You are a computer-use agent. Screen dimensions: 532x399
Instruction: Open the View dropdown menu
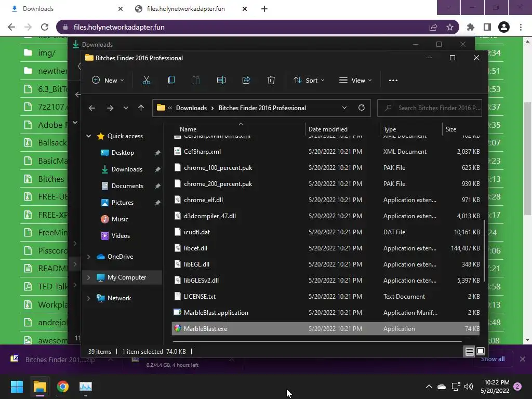(x=355, y=81)
